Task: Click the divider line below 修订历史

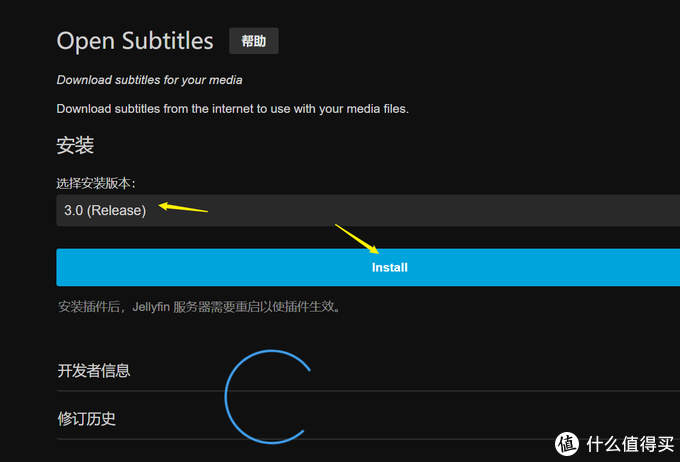Action: coord(450,438)
